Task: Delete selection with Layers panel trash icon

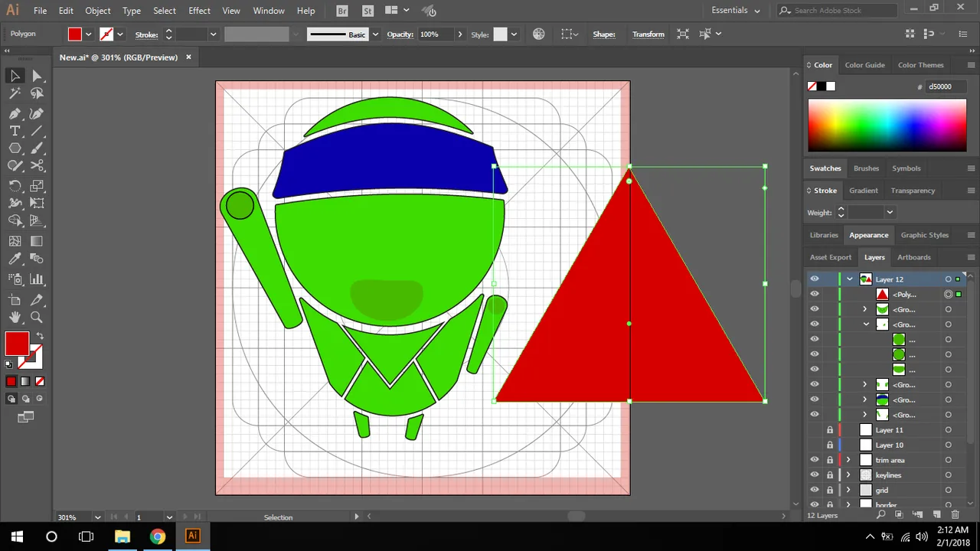Action: [955, 516]
